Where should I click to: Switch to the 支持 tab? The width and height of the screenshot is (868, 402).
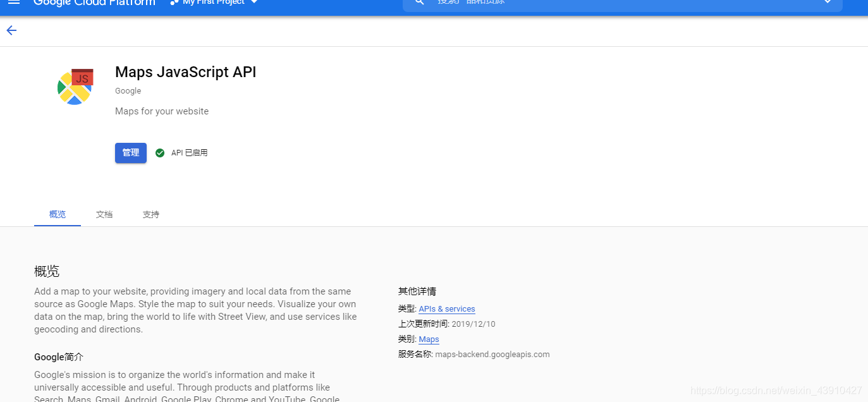pos(151,215)
